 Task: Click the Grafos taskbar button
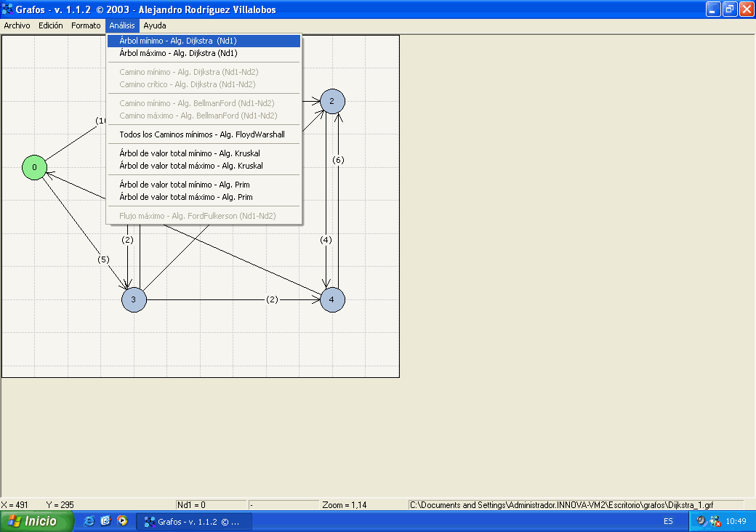coord(196,521)
